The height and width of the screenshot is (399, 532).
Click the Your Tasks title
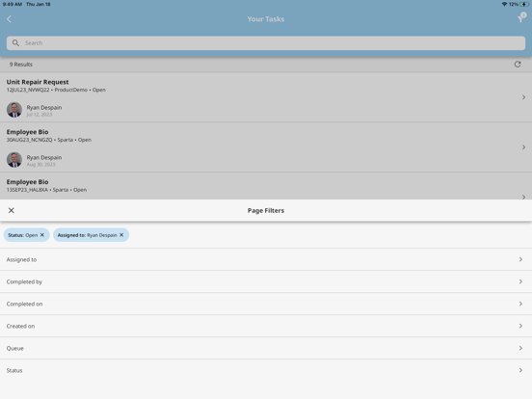[x=266, y=19]
